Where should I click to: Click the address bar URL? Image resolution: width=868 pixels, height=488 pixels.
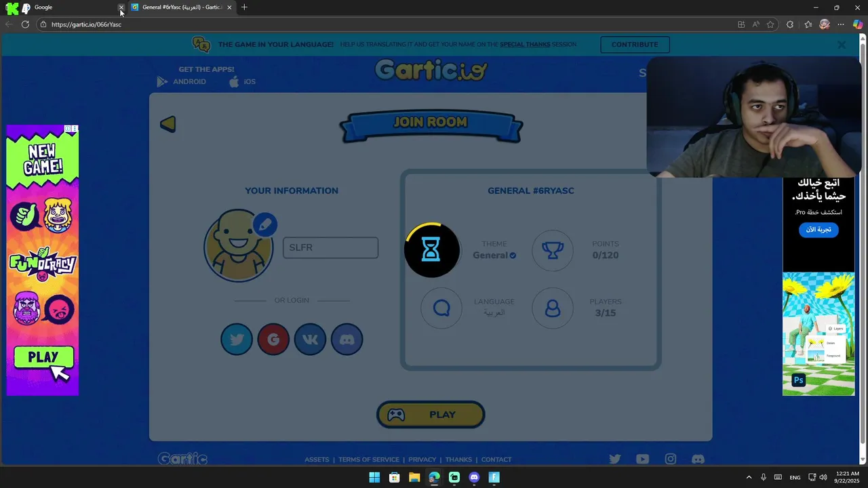86,24
